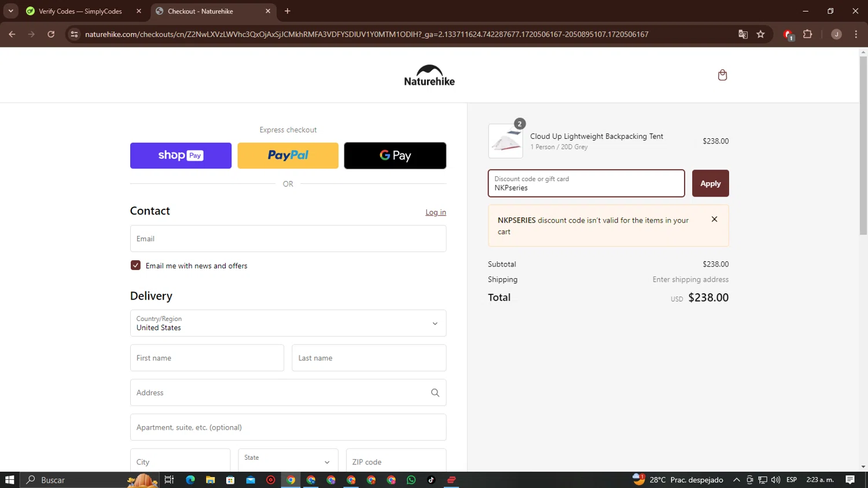Viewport: 868px width, 488px height.
Task: Open the Chrome profile avatar
Action: coord(836,34)
